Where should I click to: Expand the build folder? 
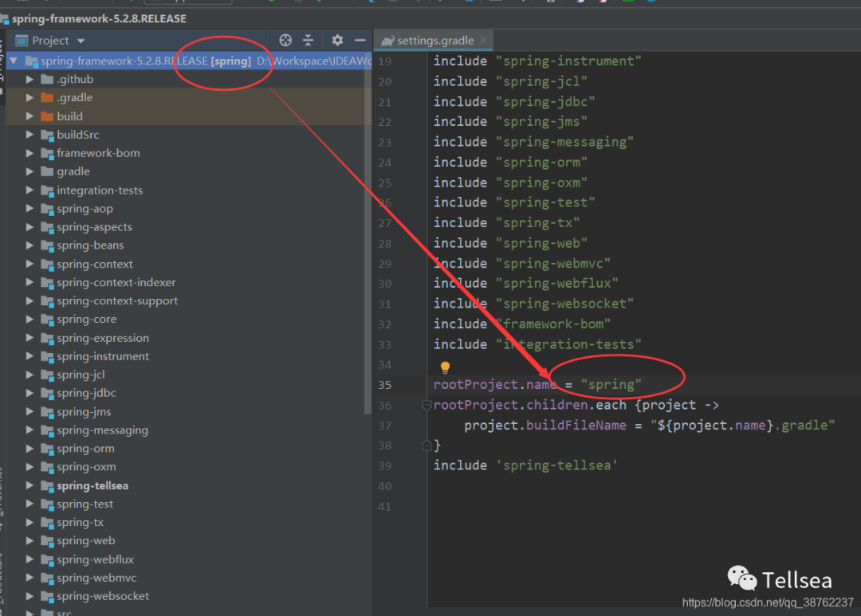[x=29, y=116]
